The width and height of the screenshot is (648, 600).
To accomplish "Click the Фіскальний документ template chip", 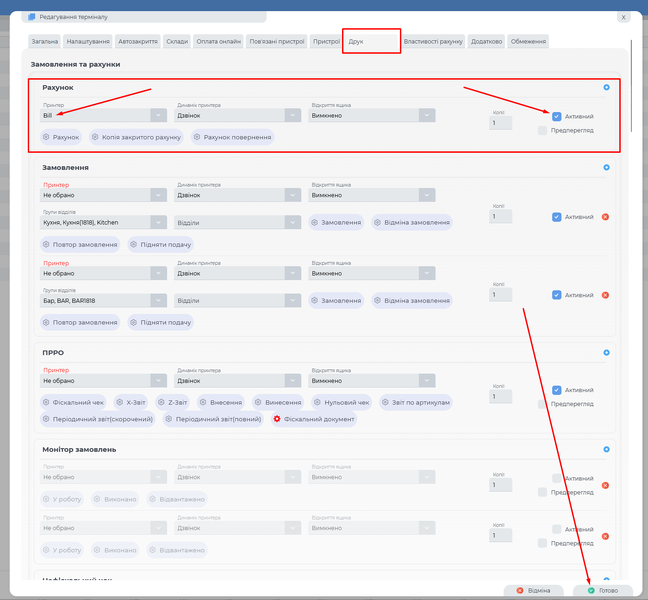I will [314, 419].
